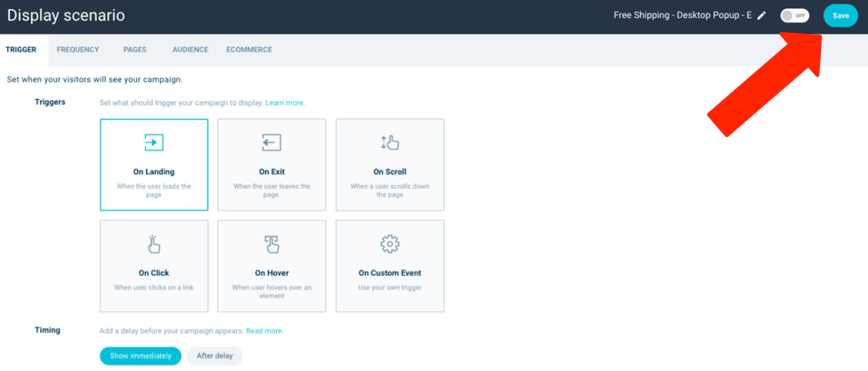The image size is (868, 371).
Task: Select the On Hover label
Action: 272,273
